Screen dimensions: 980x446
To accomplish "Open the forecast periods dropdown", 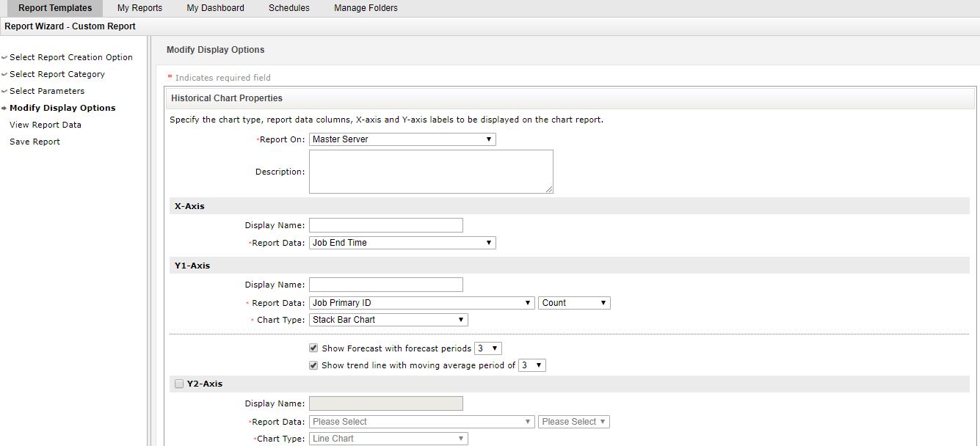I will [487, 348].
